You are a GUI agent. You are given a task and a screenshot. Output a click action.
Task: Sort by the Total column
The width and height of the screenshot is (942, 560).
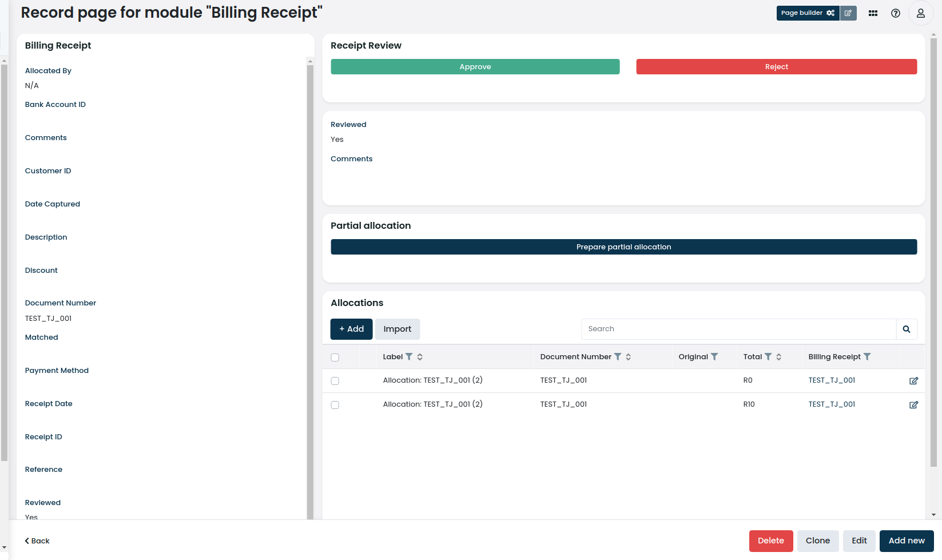(779, 357)
